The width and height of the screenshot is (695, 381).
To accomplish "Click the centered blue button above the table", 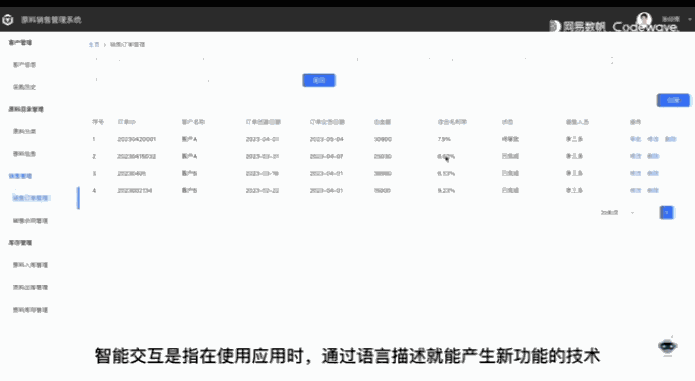I will pos(319,80).
